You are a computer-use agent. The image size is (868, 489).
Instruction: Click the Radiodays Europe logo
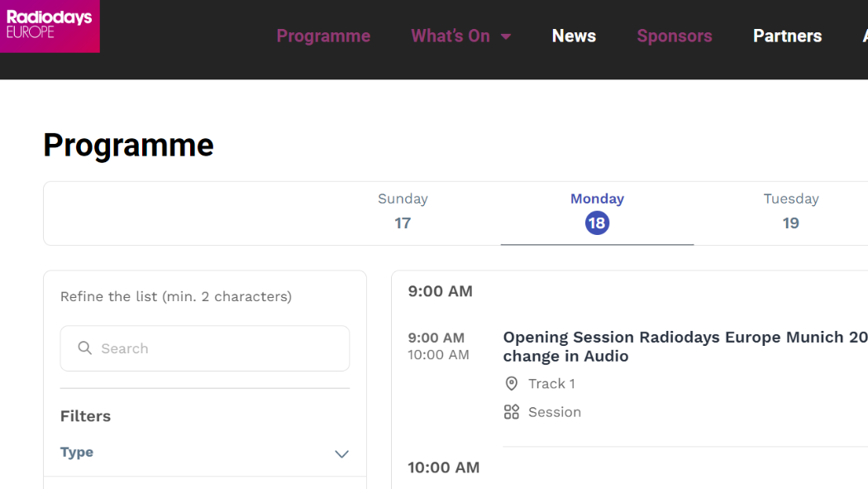point(50,26)
